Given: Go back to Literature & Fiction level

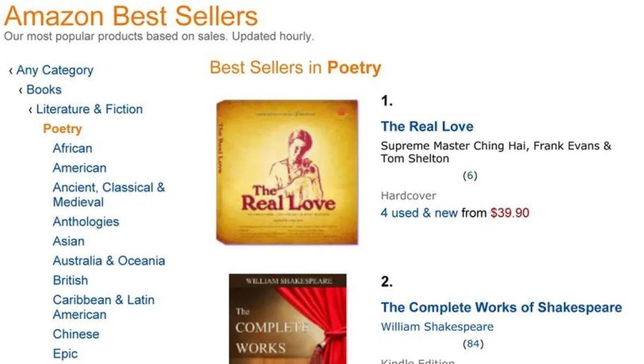Looking at the screenshot, I should pyautogui.click(x=89, y=109).
